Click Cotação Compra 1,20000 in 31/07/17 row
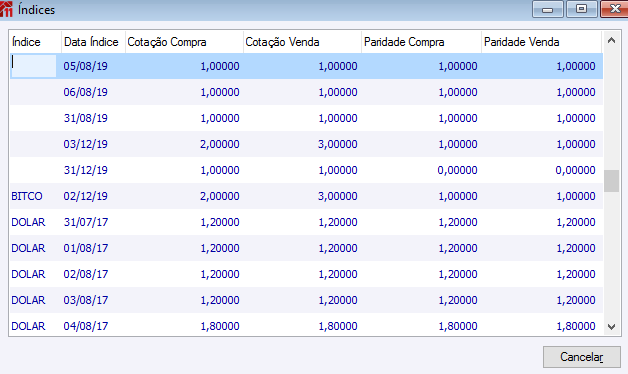Viewport: 628px width, 374px height. click(220, 222)
